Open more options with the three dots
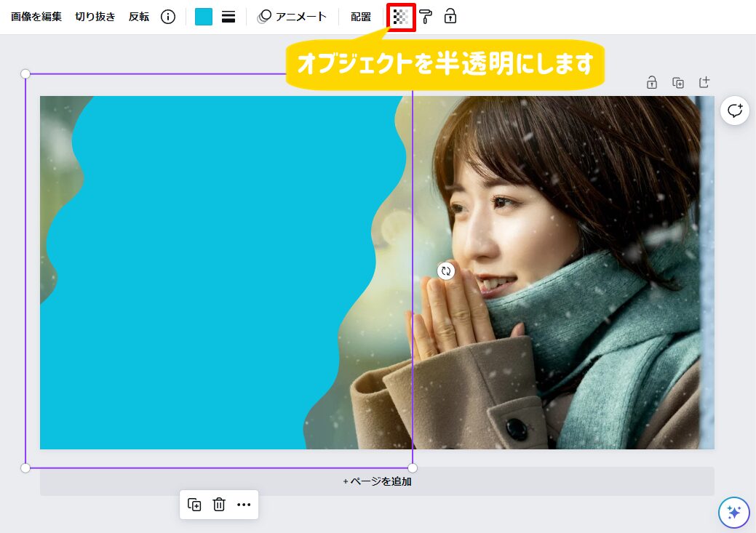The image size is (756, 533). 244,505
